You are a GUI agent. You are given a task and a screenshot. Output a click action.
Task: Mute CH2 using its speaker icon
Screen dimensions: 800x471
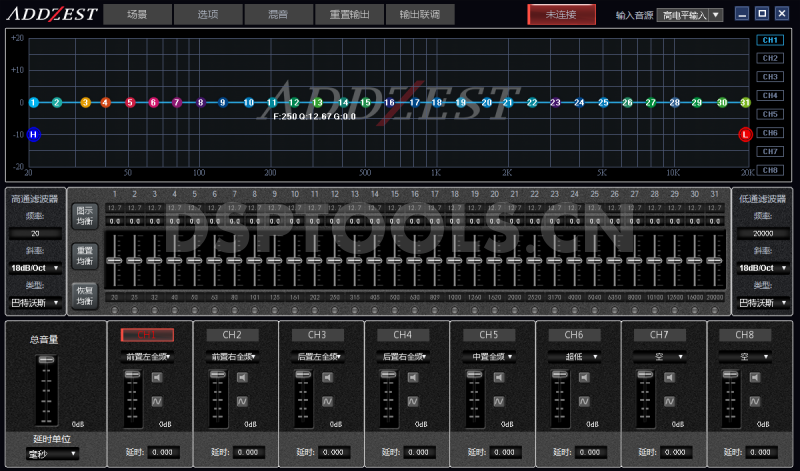pos(242,377)
